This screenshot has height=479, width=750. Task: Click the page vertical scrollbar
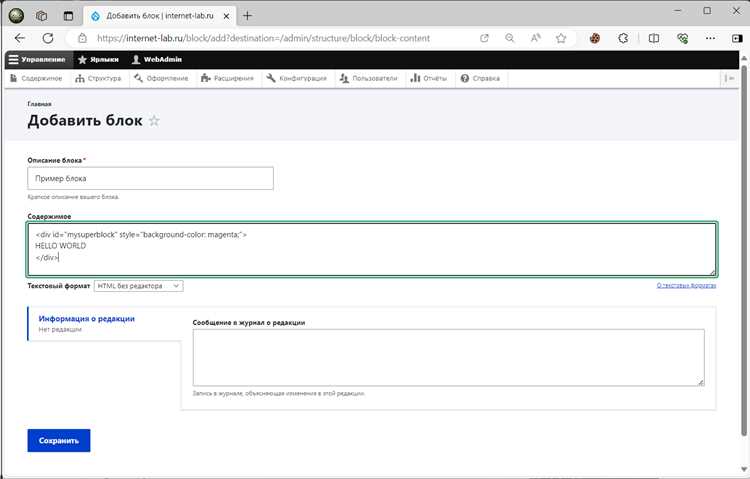tap(744, 249)
